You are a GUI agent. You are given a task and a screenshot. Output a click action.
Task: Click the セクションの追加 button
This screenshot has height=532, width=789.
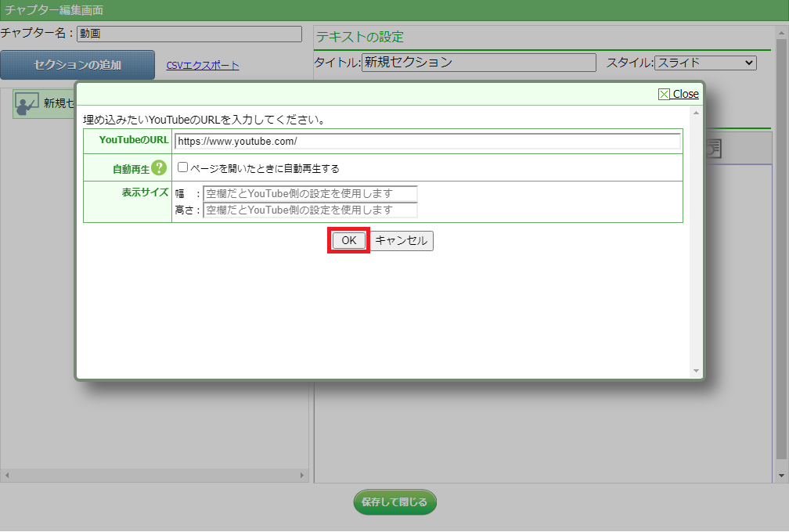pyautogui.click(x=77, y=65)
